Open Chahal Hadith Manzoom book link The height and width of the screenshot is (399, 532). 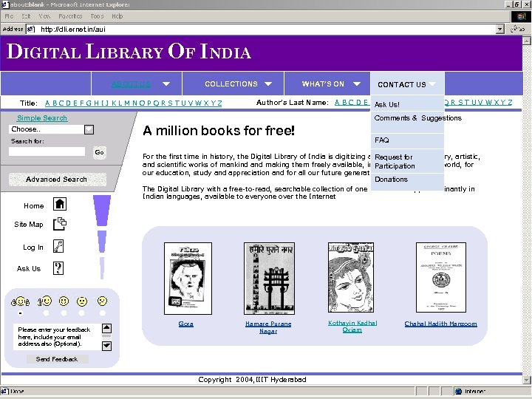click(x=440, y=324)
